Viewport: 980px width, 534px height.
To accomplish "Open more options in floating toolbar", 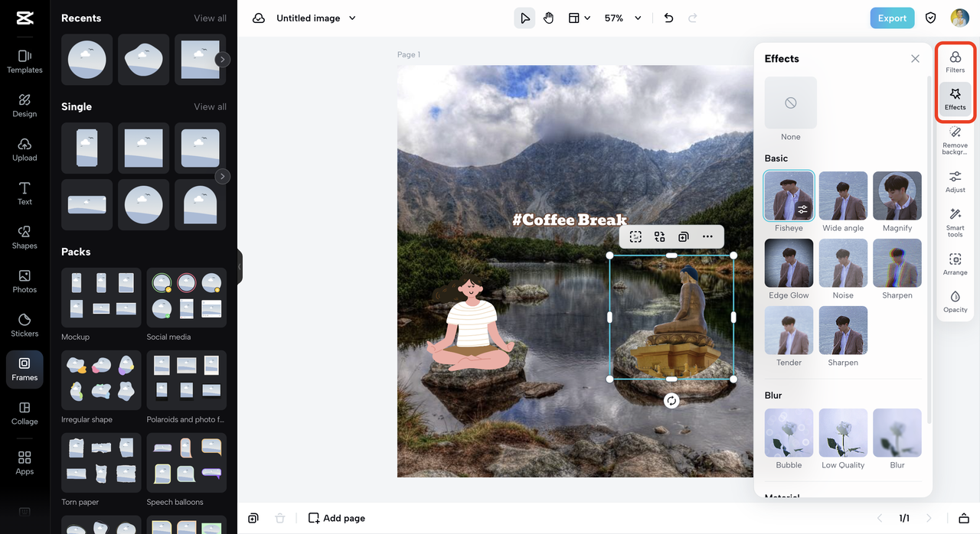I will (x=707, y=237).
